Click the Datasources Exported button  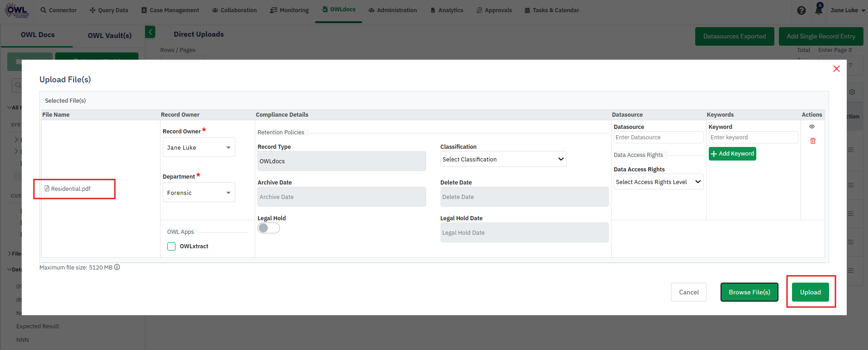[x=735, y=36]
